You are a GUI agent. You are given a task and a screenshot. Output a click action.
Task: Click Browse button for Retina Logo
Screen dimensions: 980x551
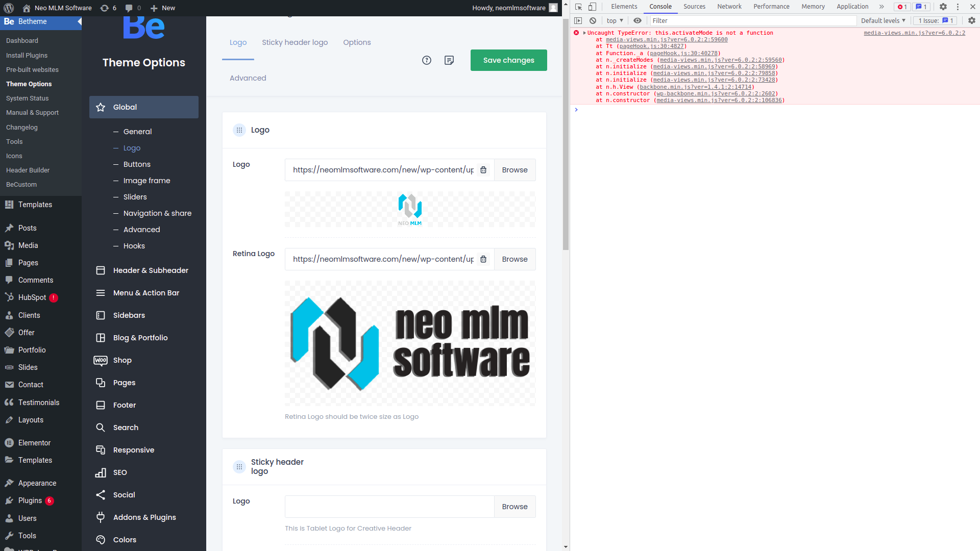(x=514, y=259)
